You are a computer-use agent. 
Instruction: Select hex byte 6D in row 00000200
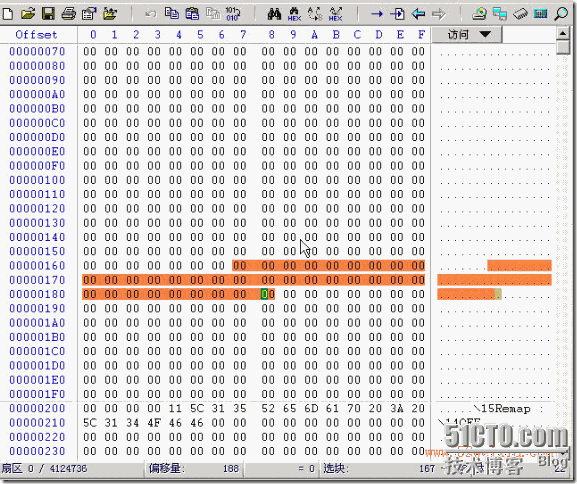[311, 408]
